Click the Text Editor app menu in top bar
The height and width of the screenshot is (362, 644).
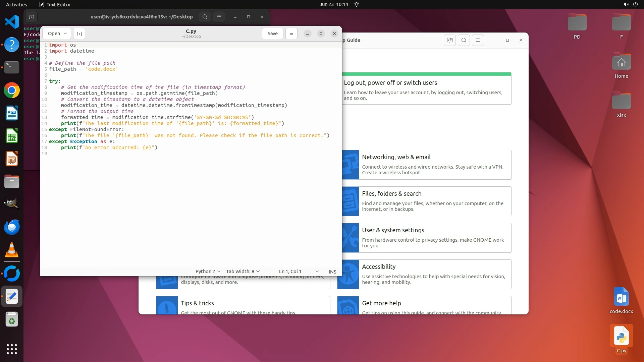(x=55, y=4)
